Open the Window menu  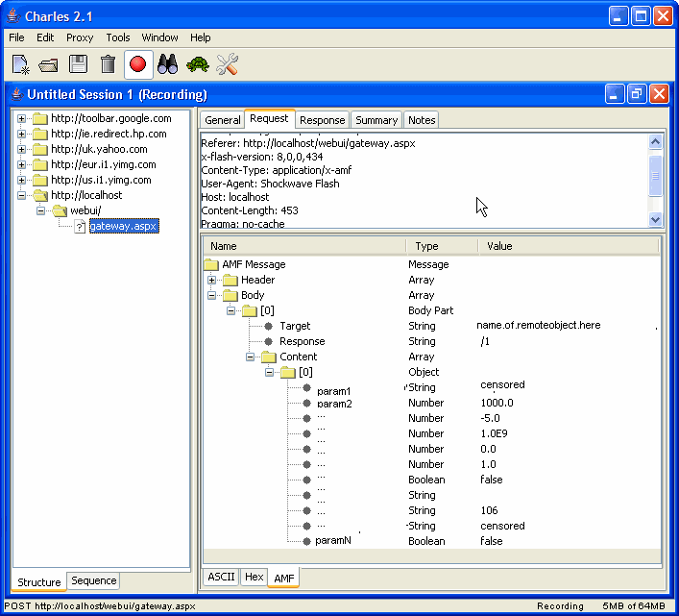(159, 37)
